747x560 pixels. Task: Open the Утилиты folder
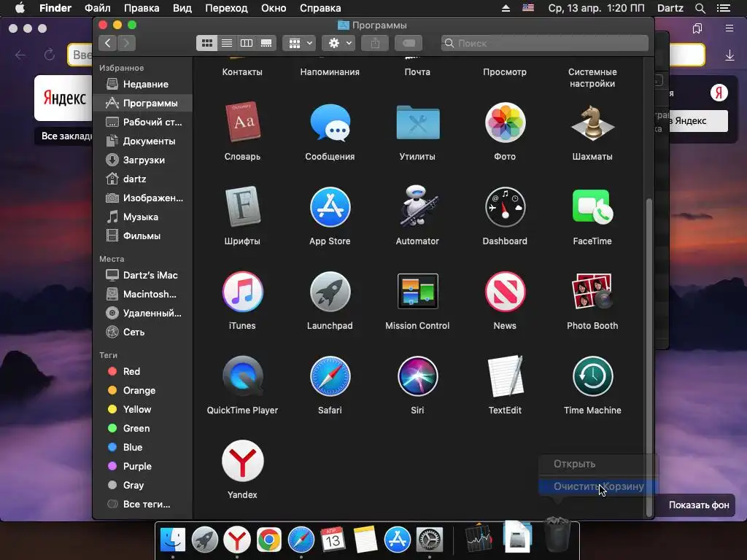[417, 122]
